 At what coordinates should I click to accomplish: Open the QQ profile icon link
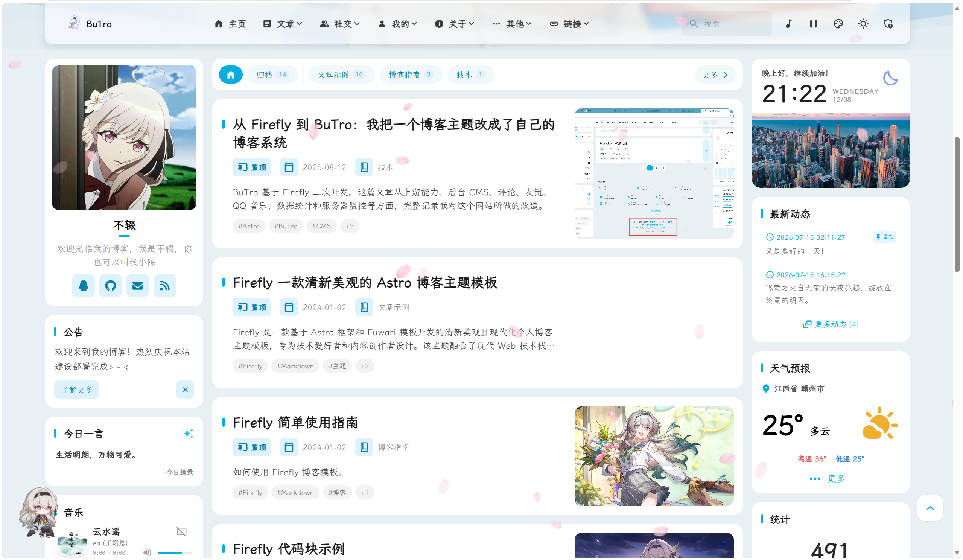[83, 286]
